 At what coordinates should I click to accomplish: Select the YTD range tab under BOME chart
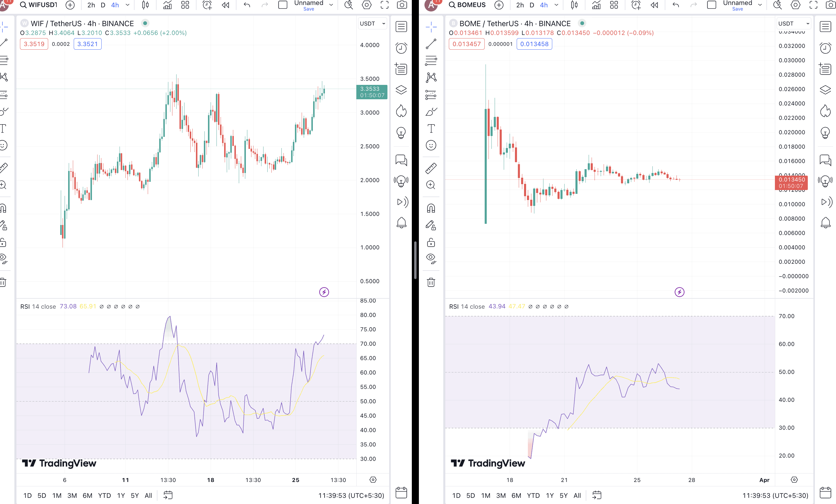click(533, 495)
